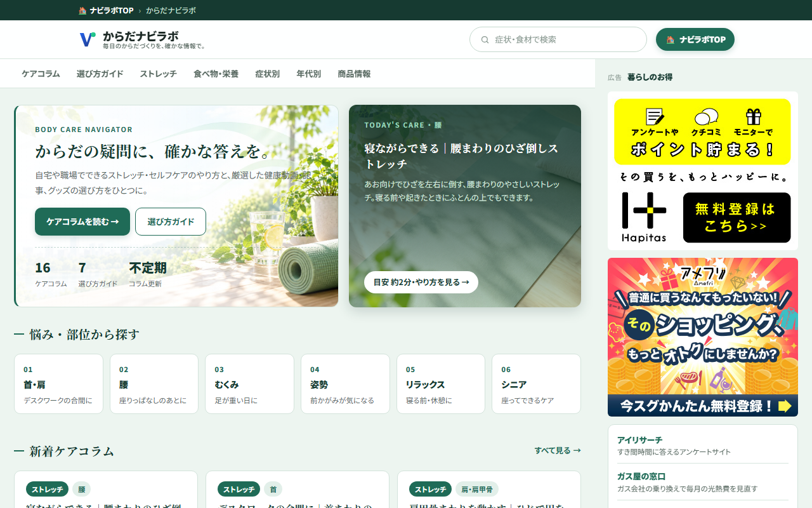
Task: Click the 16 ケアコラム stat
Action: [51, 274]
